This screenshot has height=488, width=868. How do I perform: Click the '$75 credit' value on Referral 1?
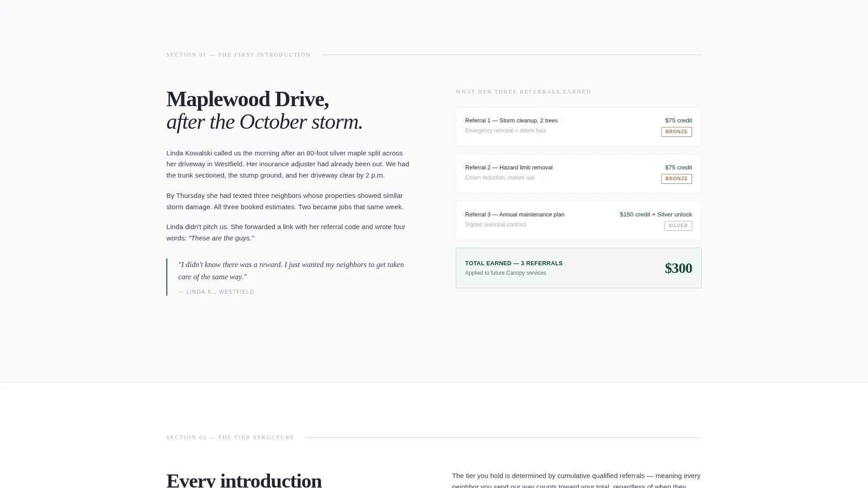[678, 121]
